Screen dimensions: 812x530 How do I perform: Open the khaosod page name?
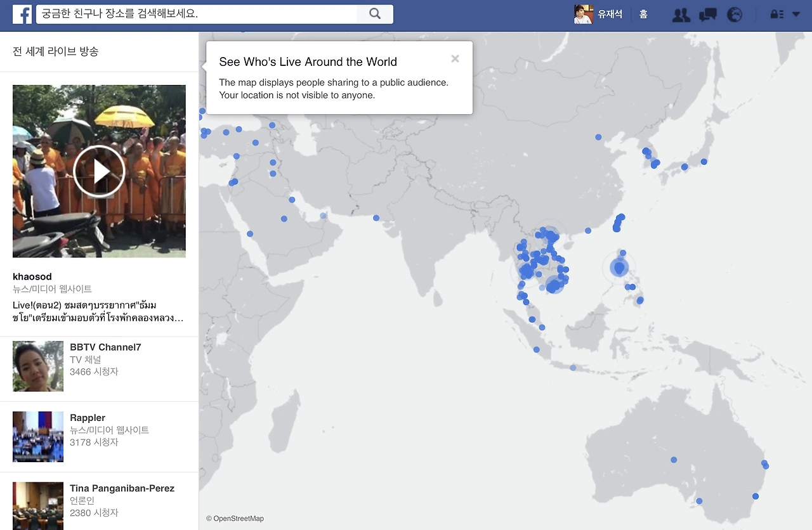pos(32,276)
